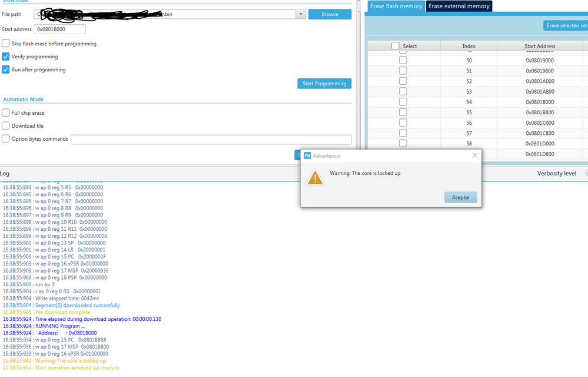Click start address cell 0x0801A000
Viewport: 588px width, 378px height.
[x=540, y=81]
